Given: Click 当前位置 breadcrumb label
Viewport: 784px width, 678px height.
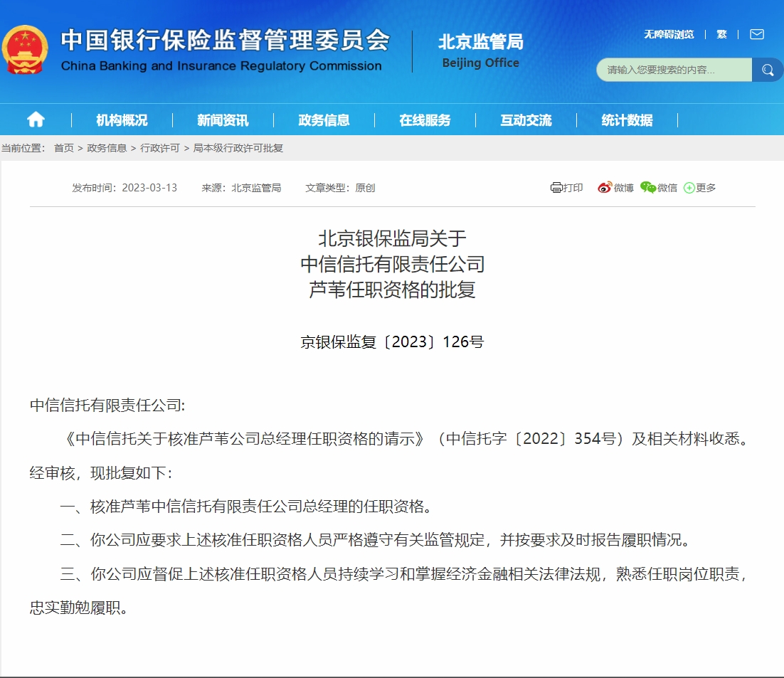Looking at the screenshot, I should [23, 148].
